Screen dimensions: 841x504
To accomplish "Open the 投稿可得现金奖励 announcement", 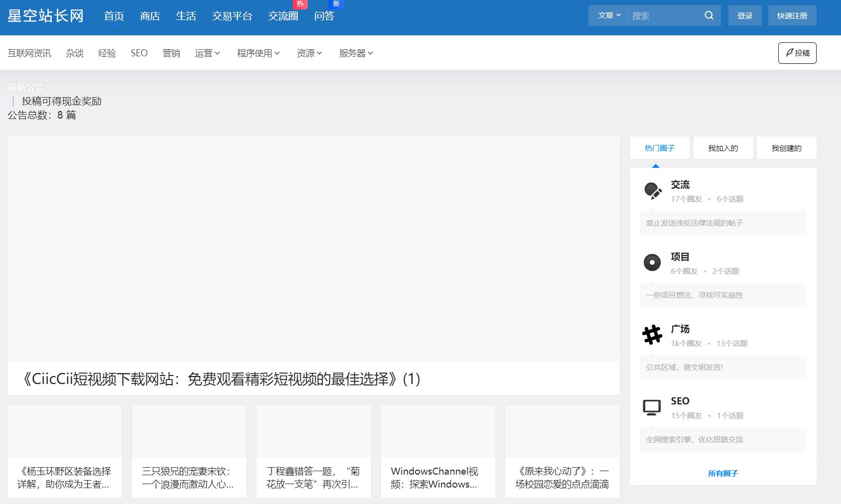I will [62, 101].
